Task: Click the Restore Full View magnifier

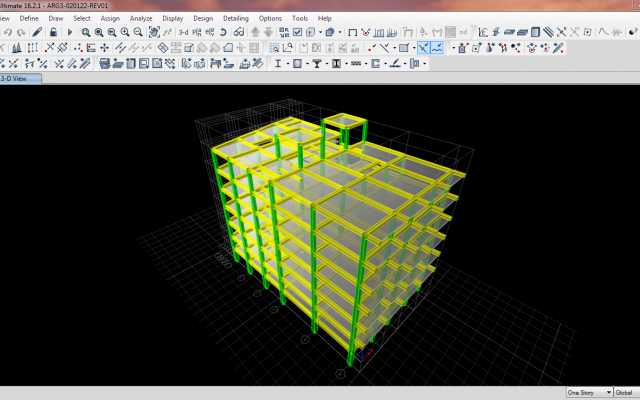Action: pos(99,32)
